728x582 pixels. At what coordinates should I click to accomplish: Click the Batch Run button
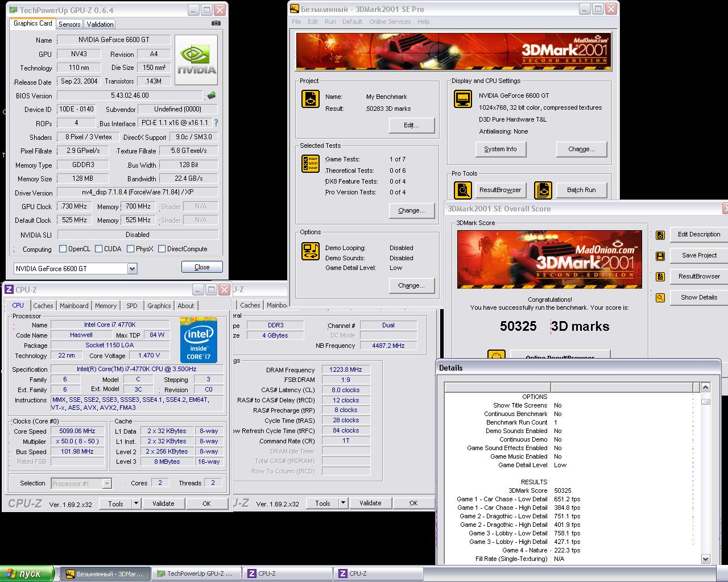point(581,190)
